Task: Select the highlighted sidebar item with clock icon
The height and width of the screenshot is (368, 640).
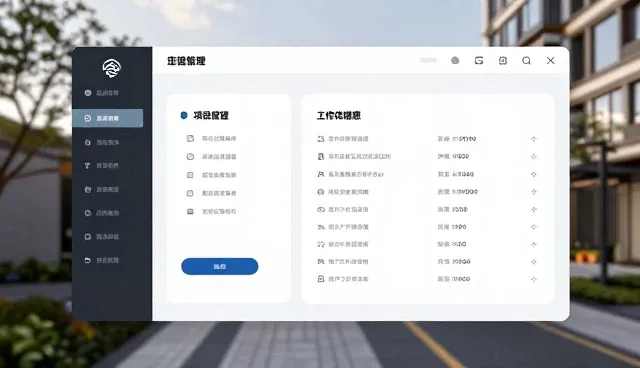Action: tap(108, 118)
